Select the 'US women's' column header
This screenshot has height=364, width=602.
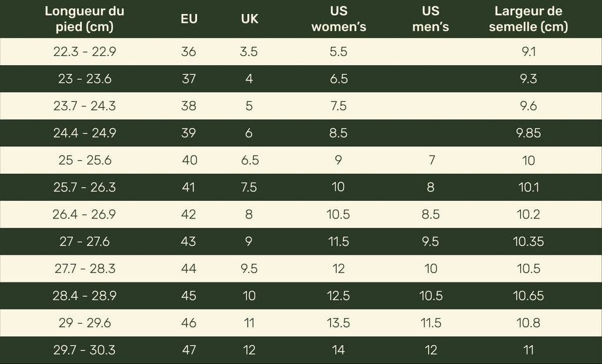click(339, 19)
